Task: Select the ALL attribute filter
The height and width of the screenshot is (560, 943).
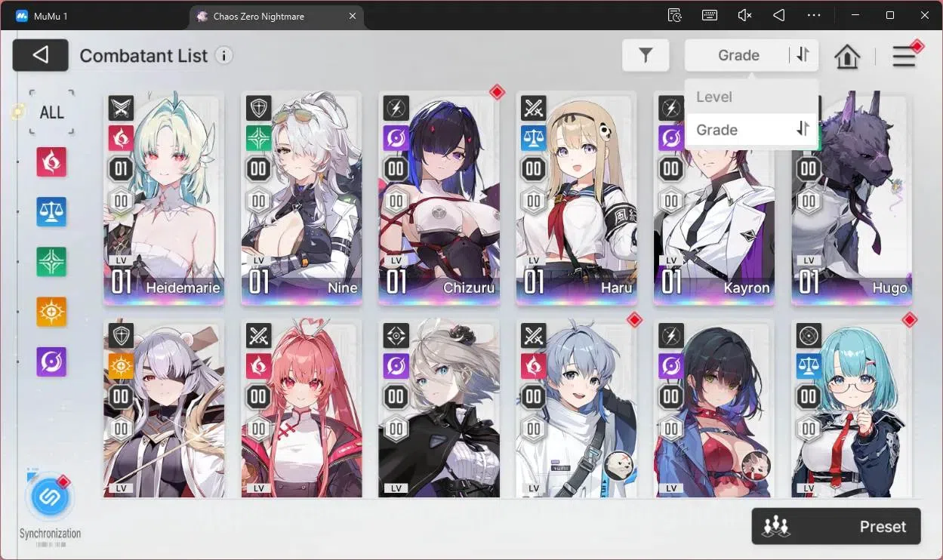Action: coord(52,112)
